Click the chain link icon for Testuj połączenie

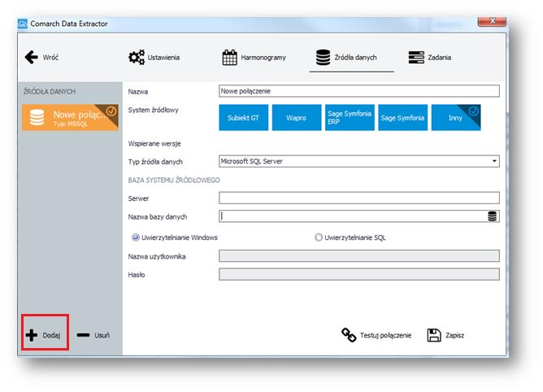click(x=349, y=335)
